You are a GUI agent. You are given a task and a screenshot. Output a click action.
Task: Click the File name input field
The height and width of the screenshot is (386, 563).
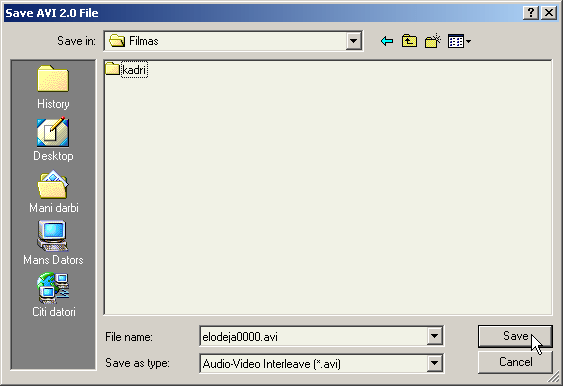pos(313,336)
